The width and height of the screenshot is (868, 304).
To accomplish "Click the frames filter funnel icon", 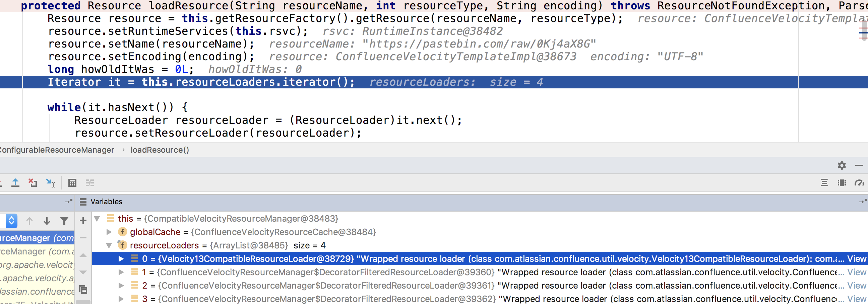I will point(64,221).
